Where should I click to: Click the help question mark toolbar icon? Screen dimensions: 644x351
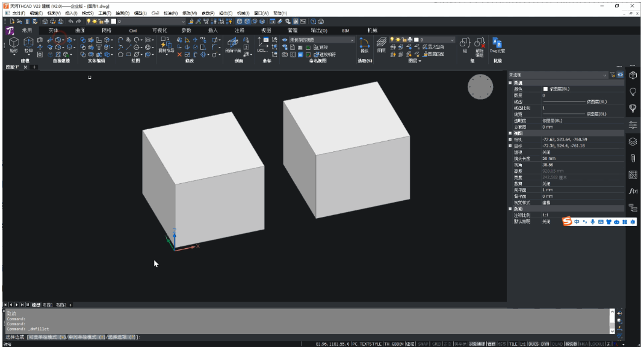click(x=314, y=21)
